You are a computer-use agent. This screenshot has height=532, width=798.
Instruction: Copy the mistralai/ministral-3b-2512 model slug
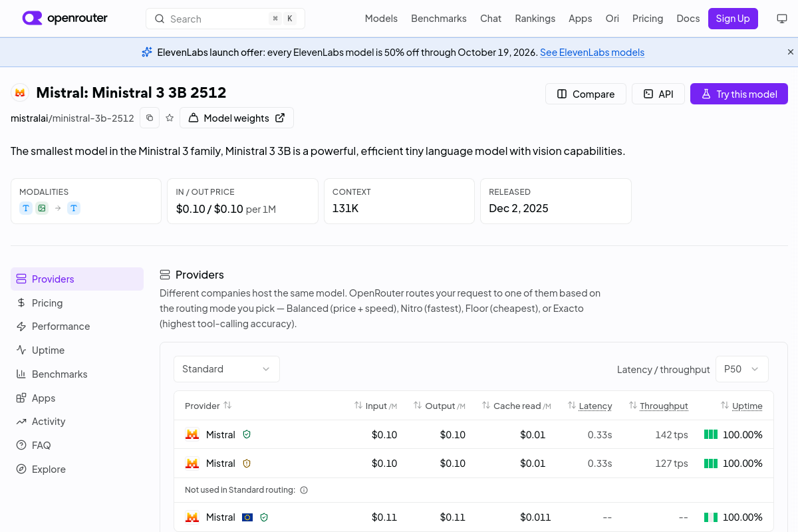[x=150, y=118]
